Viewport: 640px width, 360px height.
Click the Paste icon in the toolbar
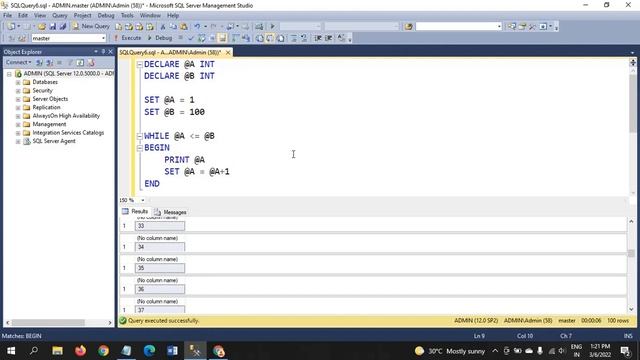tap(184, 27)
